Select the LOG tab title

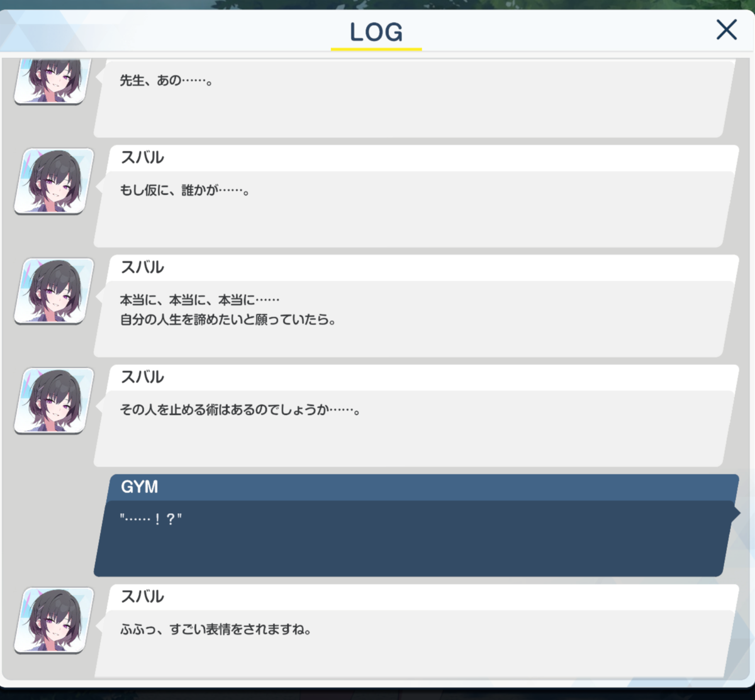376,32
